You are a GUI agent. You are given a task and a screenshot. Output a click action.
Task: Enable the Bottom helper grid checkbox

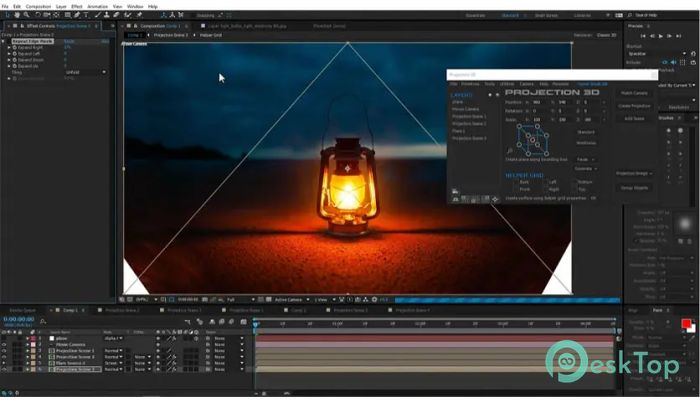[x=574, y=182]
